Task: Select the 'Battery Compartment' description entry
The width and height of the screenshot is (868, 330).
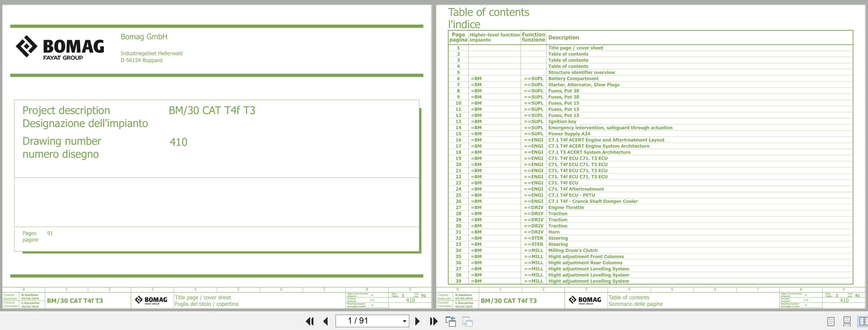Action: pos(573,78)
